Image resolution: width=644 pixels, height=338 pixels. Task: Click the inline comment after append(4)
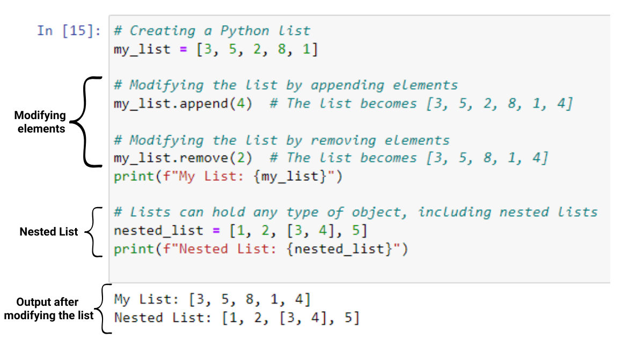click(421, 104)
